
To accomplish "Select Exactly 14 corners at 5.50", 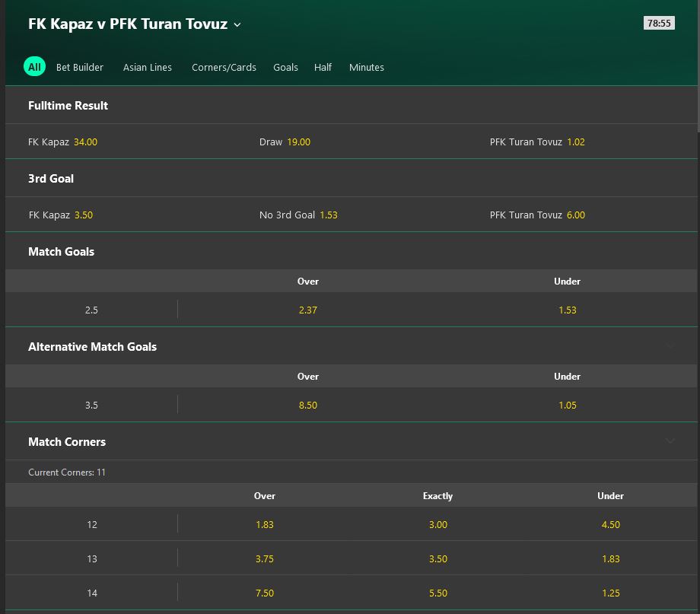I will point(438,593).
